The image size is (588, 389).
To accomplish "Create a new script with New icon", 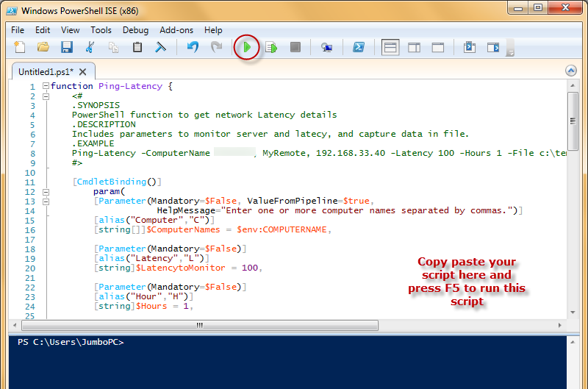I will click(x=20, y=47).
